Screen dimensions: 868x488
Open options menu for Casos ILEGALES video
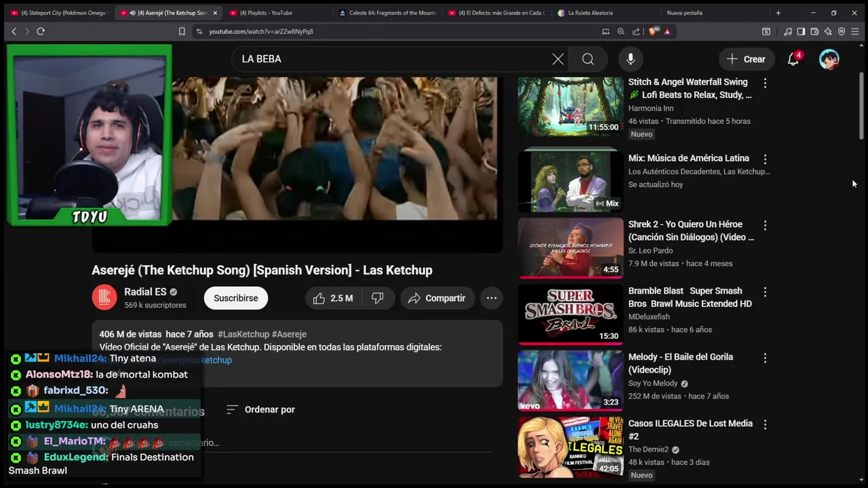tap(765, 424)
